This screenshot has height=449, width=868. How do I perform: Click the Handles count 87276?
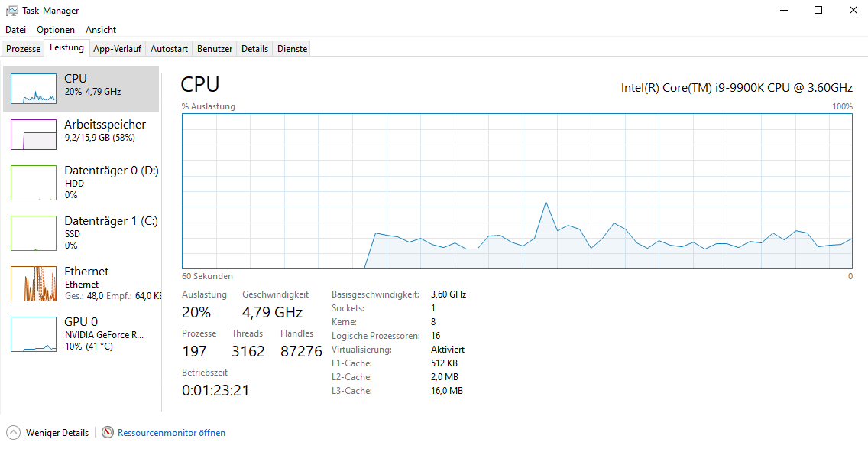(301, 351)
